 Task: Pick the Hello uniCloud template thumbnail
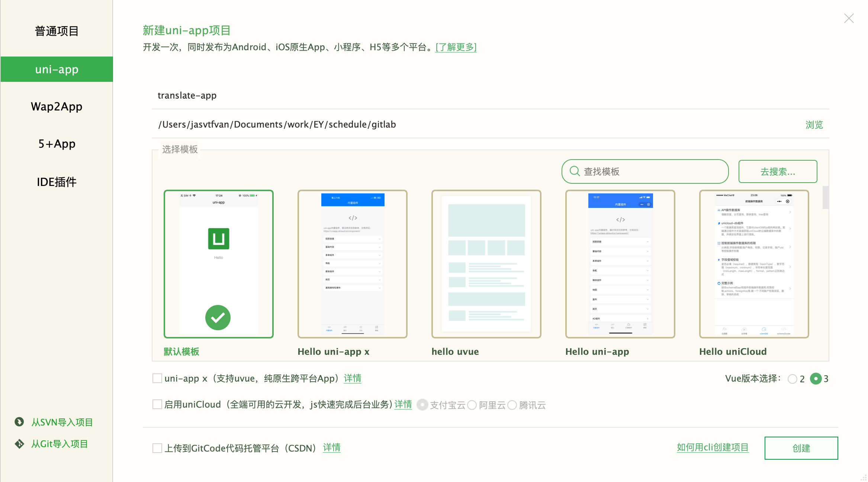click(x=754, y=264)
